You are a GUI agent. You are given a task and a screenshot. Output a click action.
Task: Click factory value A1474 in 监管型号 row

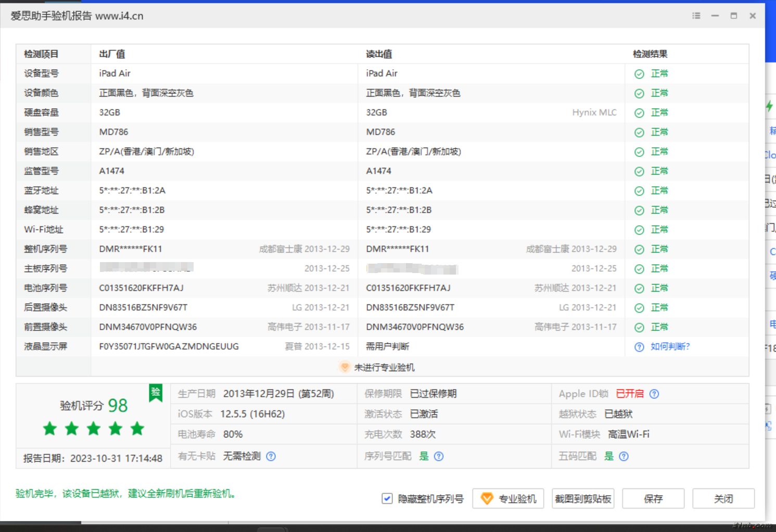[111, 171]
